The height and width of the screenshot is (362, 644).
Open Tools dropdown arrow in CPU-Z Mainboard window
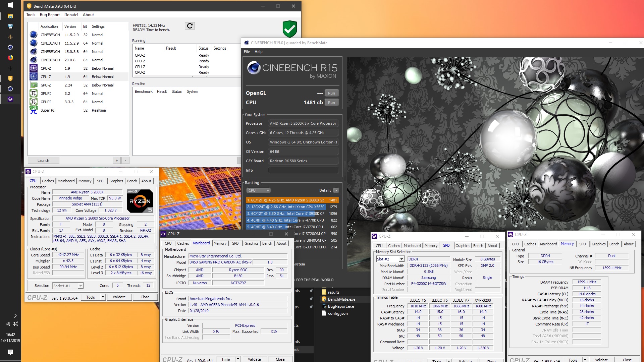coord(238,359)
